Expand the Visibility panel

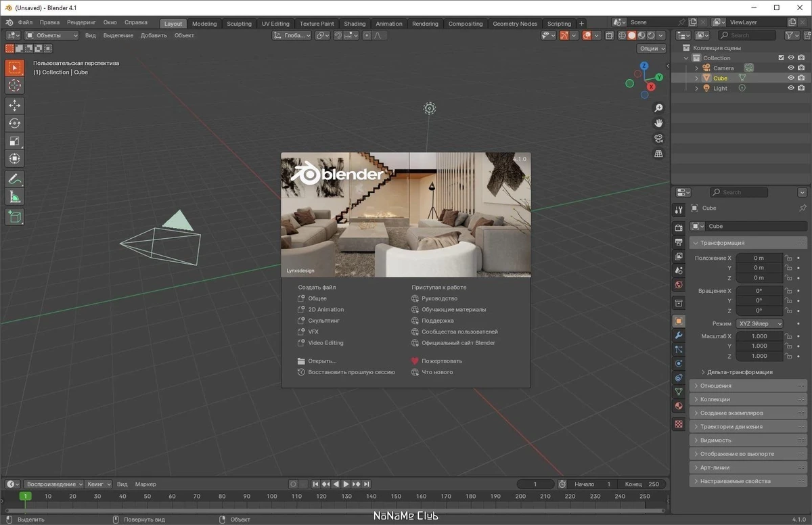click(x=748, y=440)
